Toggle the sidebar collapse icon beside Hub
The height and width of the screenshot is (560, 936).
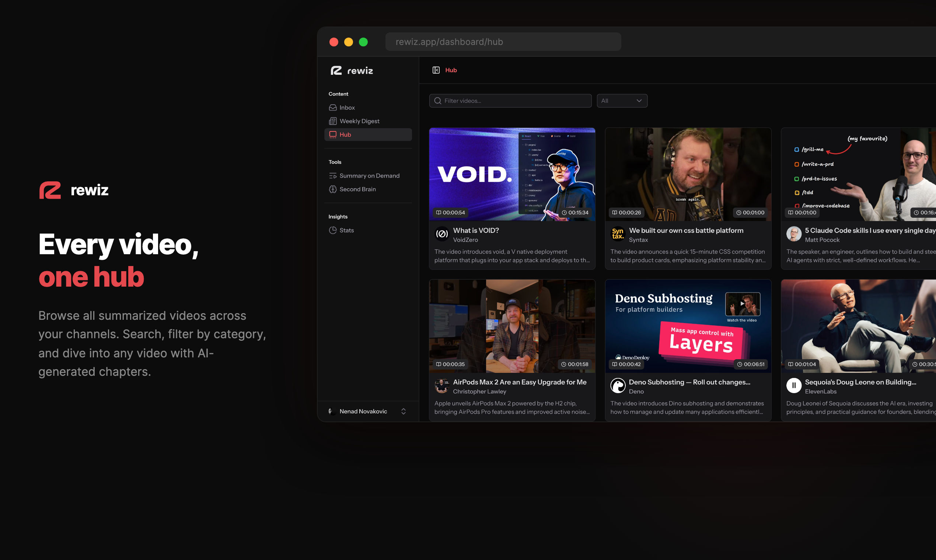pyautogui.click(x=436, y=70)
